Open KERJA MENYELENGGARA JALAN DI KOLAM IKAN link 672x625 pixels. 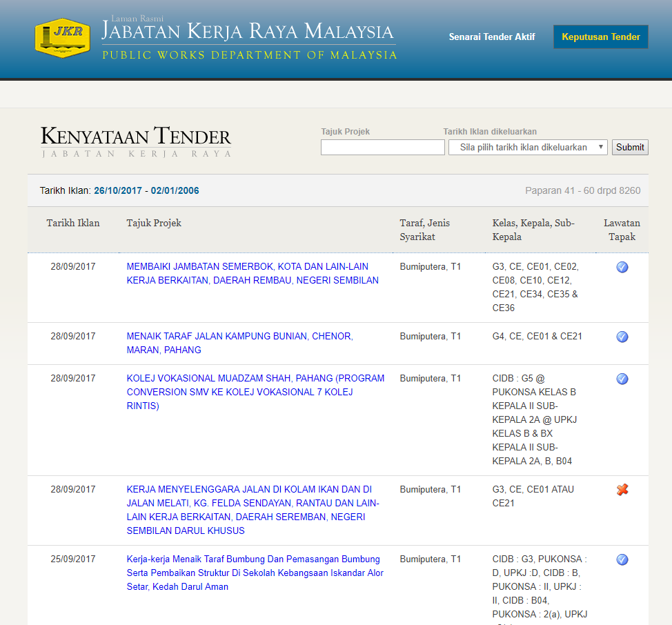click(x=253, y=510)
